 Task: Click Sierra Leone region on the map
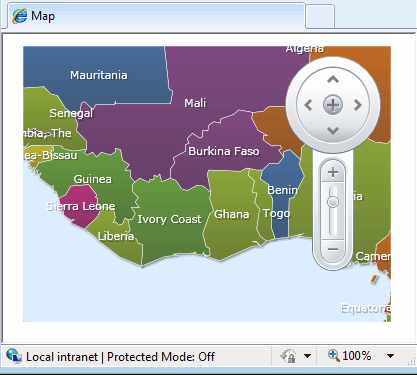click(x=81, y=206)
